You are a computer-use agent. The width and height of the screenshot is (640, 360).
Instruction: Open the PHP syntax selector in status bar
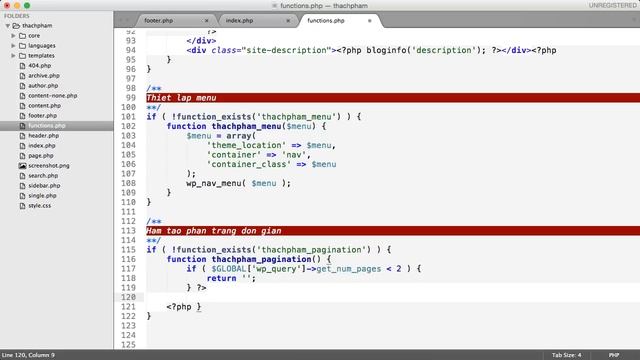(x=614, y=355)
